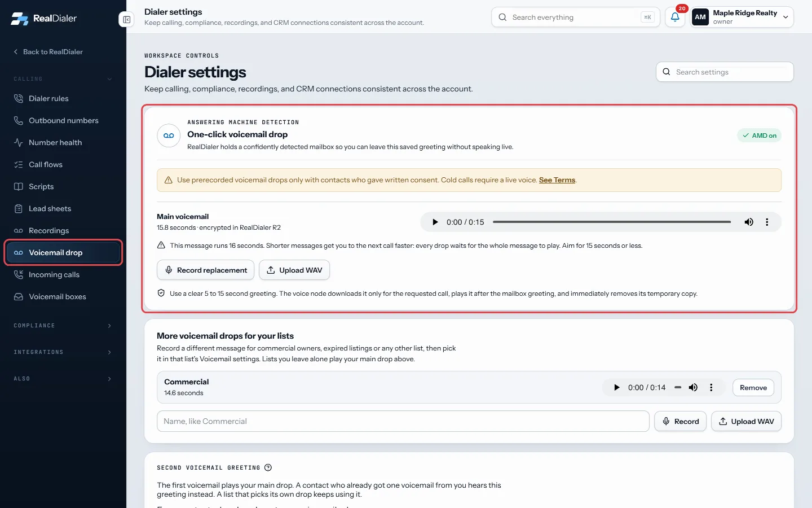This screenshot has height=508, width=812.
Task: Click the Second voicemail greeting help icon
Action: point(268,467)
